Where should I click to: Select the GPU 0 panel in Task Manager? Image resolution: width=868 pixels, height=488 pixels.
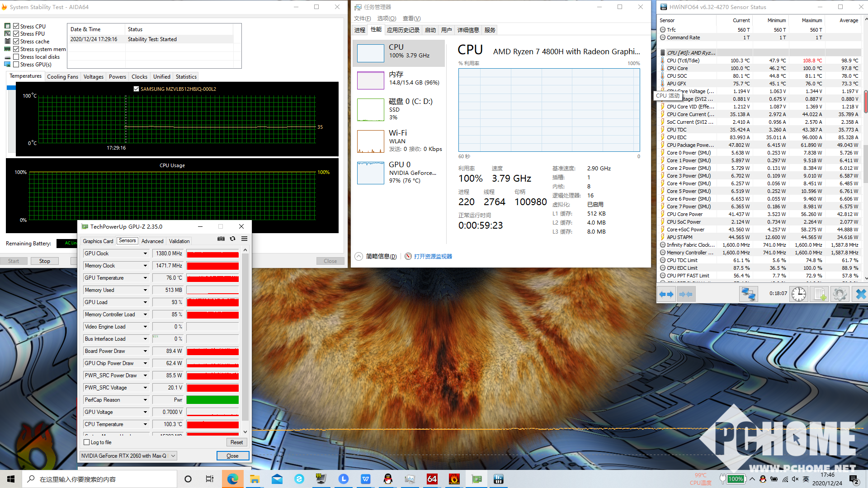pyautogui.click(x=399, y=173)
